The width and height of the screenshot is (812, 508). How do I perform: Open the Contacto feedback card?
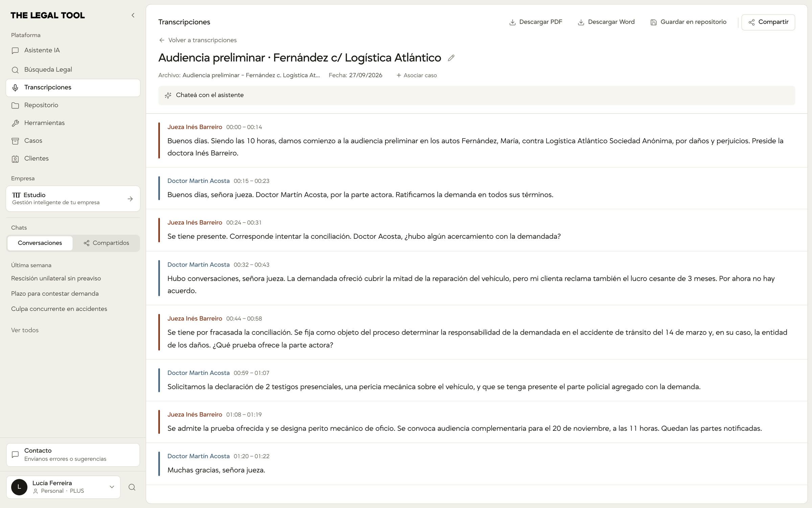(x=73, y=455)
